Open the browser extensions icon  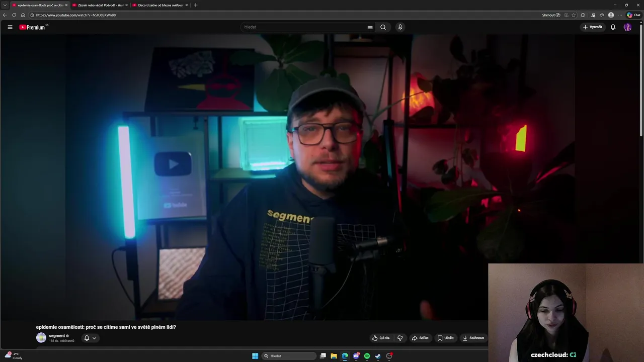point(583,15)
